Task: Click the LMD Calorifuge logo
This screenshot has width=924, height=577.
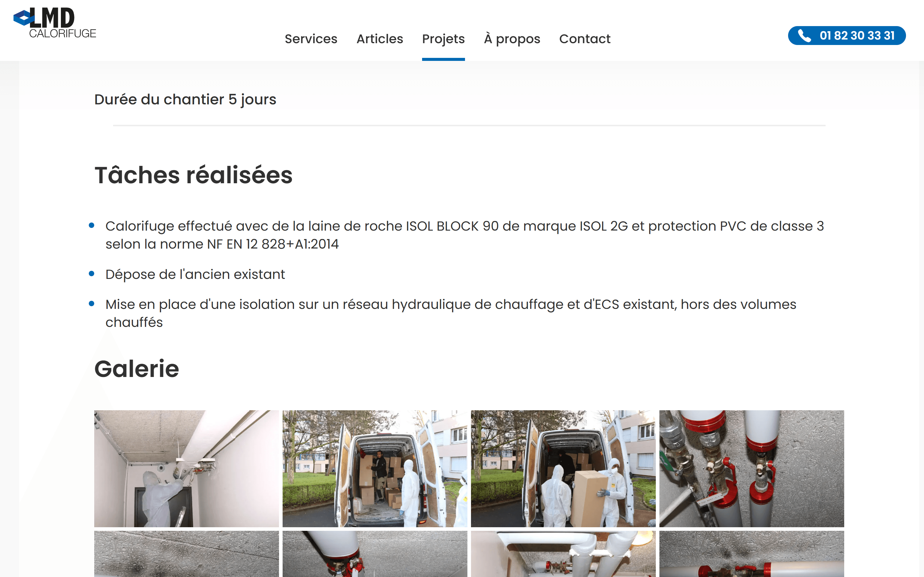Action: point(55,22)
